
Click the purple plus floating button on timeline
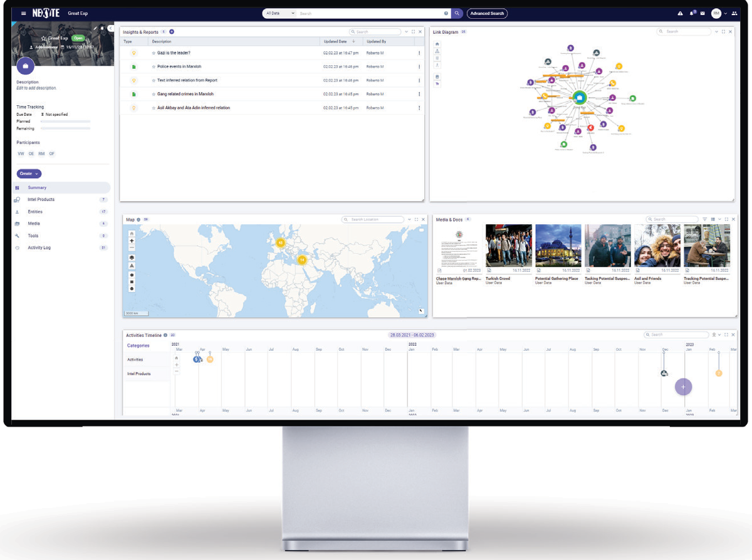683,386
